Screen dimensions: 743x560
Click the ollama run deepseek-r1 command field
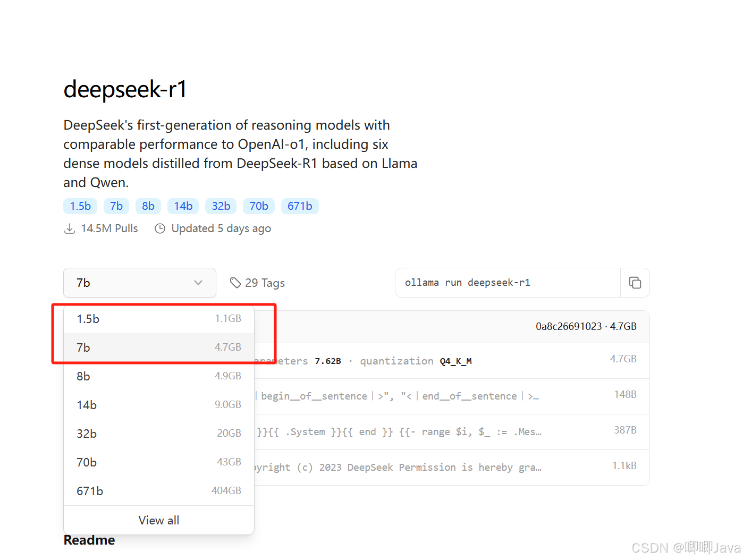coord(508,283)
